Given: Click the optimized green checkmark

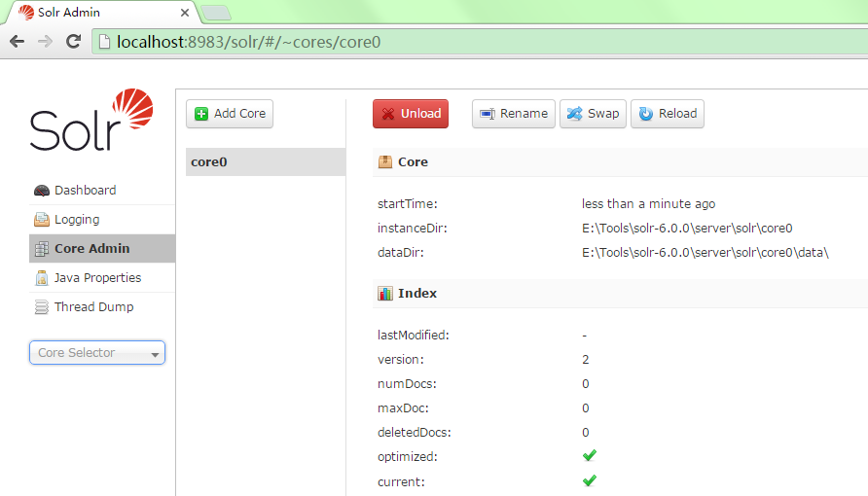Looking at the screenshot, I should (590, 455).
